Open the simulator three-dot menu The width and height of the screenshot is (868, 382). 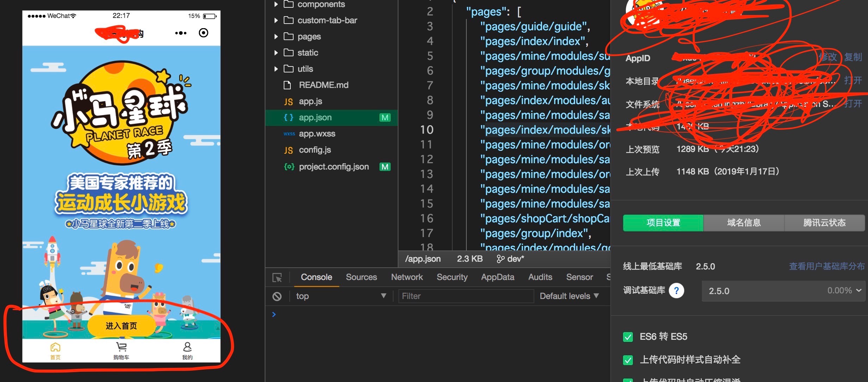(x=181, y=33)
